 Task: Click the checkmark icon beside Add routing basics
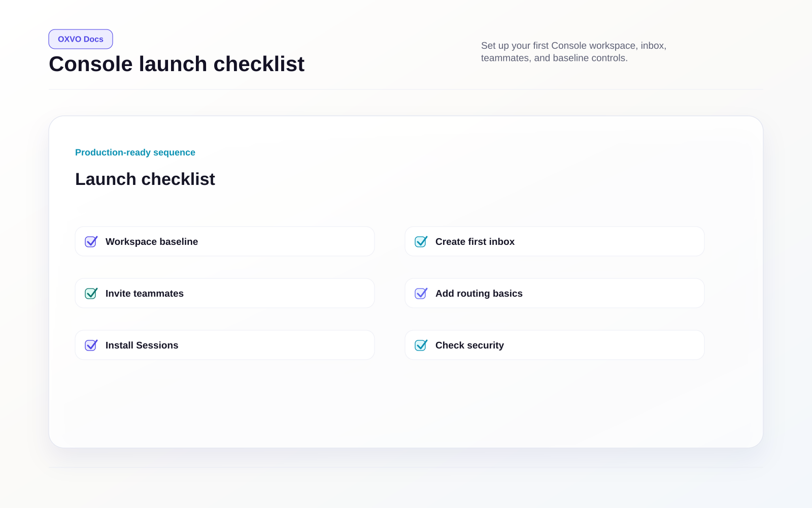coord(421,294)
